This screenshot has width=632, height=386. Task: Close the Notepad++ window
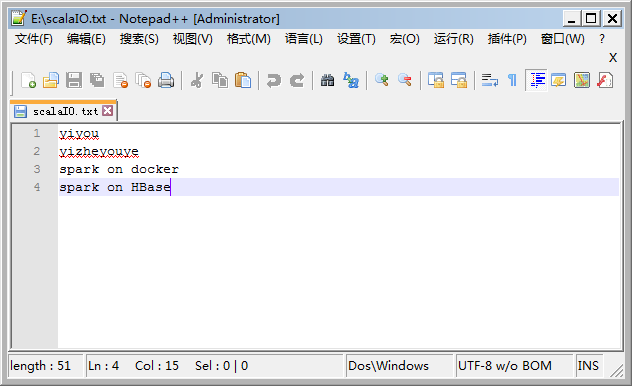pos(612,19)
